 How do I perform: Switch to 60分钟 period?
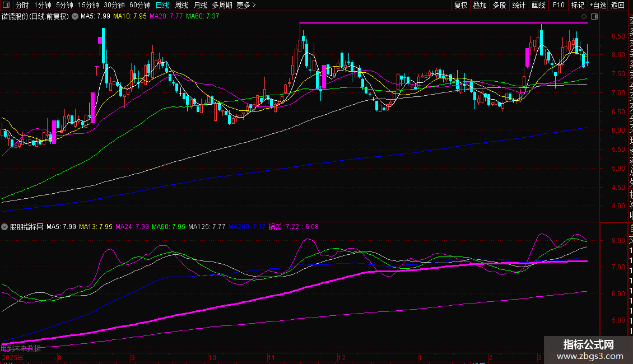139,5
